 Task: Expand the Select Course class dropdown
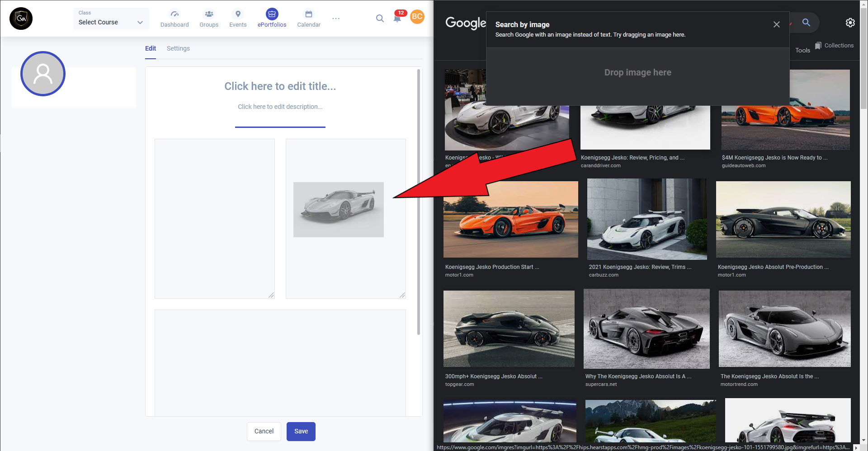[x=111, y=19]
